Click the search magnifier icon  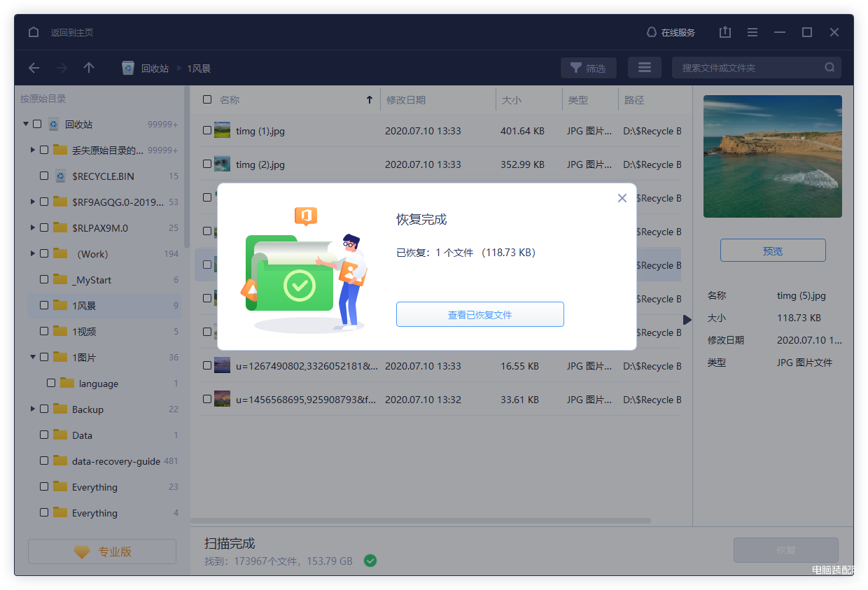coord(829,68)
